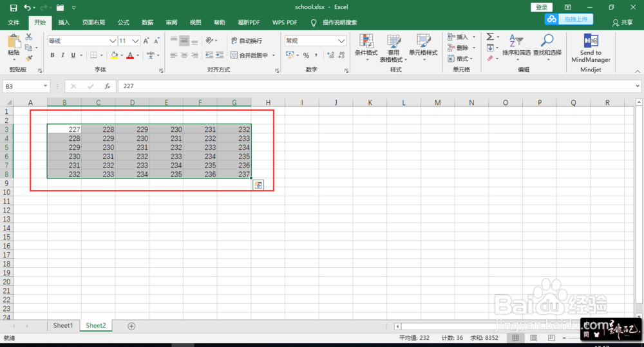Screen dimensions: 644x347
Task: Toggle middle vertical alignment
Action: coord(184,41)
